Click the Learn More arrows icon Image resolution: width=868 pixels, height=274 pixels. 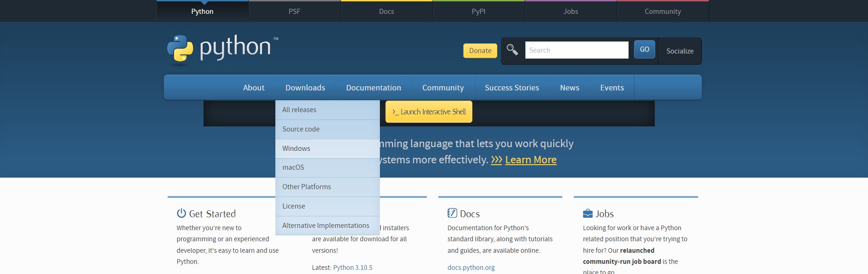(496, 160)
